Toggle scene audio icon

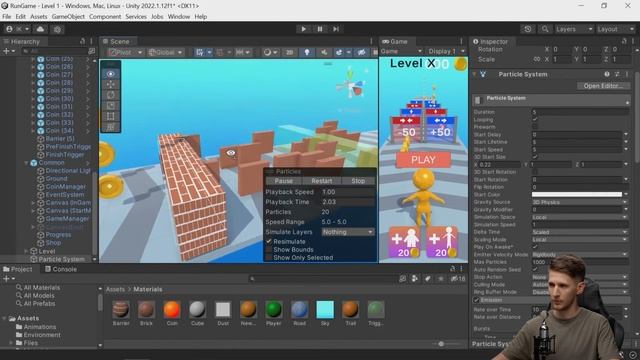324,52
